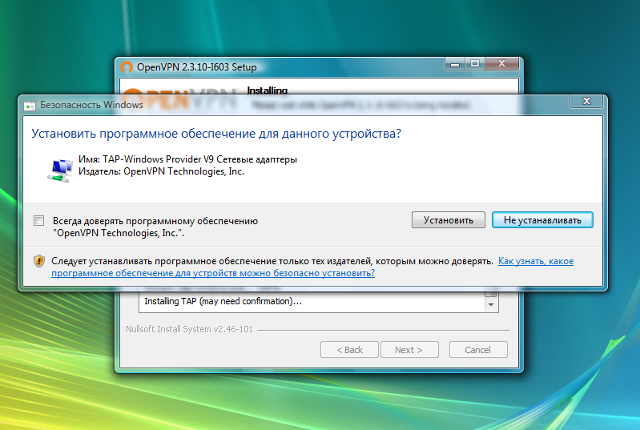
Task: Close the Безопасность Windows dialog
Action: point(586,101)
